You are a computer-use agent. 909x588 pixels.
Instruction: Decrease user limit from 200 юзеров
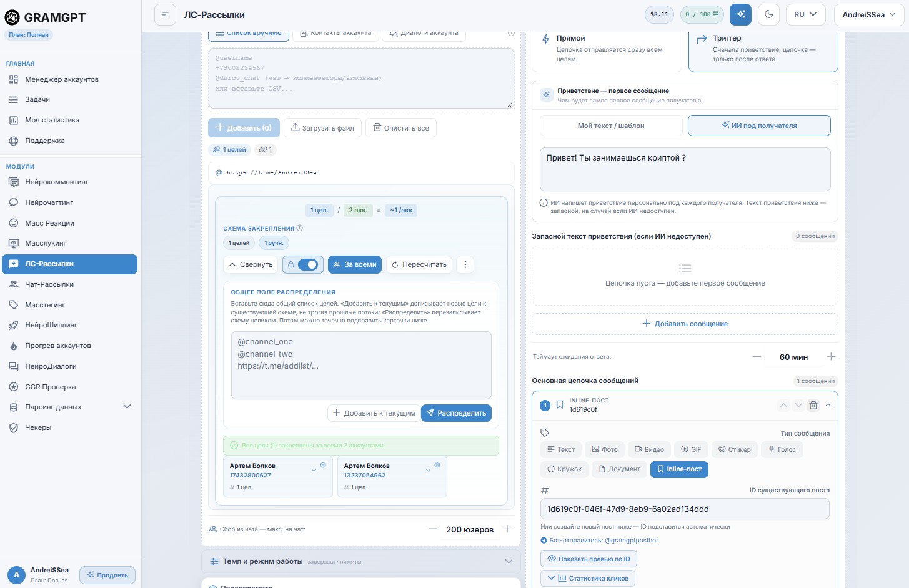tap(432, 529)
